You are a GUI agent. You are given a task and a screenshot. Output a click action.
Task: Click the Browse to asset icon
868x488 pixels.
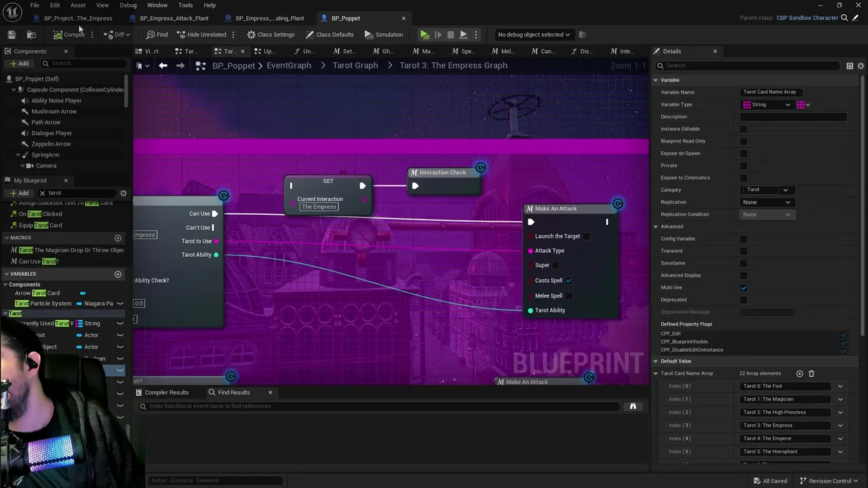pyautogui.click(x=31, y=35)
